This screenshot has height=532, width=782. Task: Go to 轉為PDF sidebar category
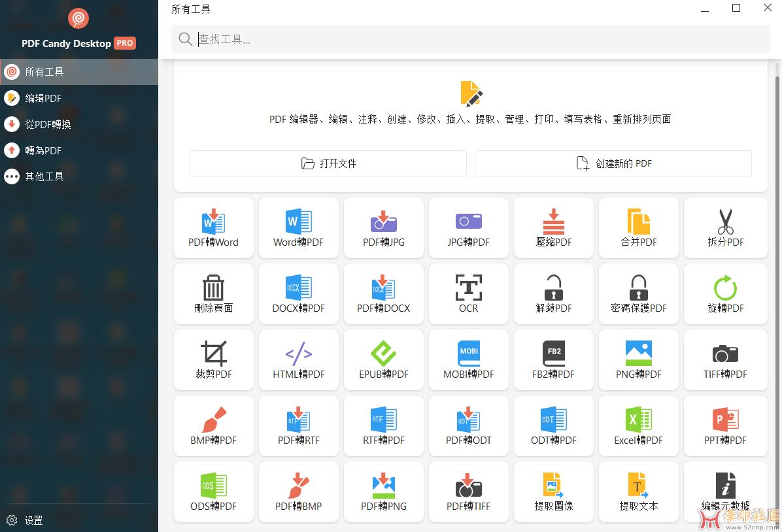coord(79,150)
